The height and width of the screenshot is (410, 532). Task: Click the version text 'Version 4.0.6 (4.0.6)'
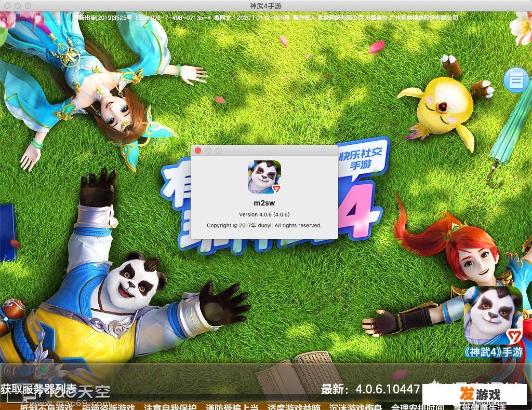point(264,214)
